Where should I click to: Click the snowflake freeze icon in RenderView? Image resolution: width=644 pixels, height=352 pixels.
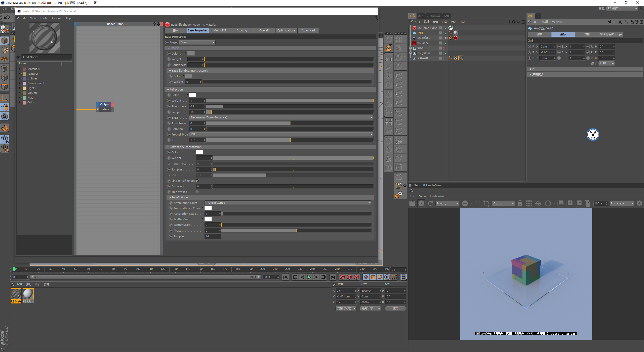click(538, 203)
